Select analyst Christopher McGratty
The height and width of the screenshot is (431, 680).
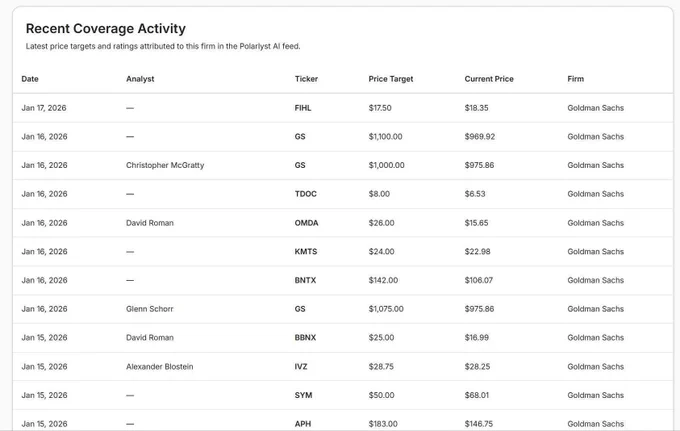pyautogui.click(x=165, y=165)
